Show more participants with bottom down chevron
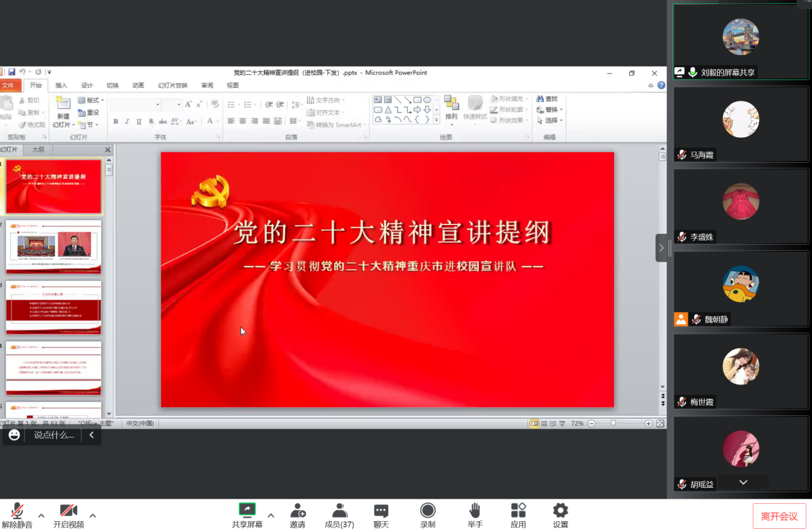This screenshot has height=532, width=812. 743,482
